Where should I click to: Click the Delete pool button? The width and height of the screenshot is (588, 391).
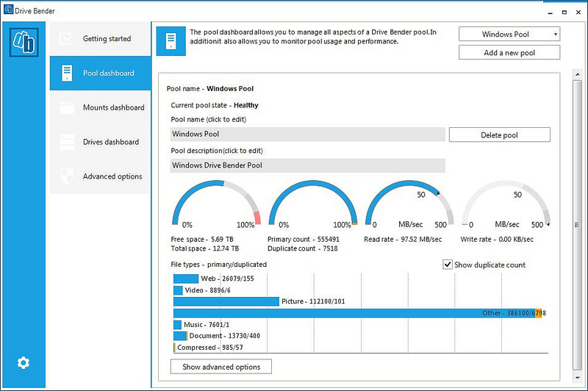[x=500, y=135]
